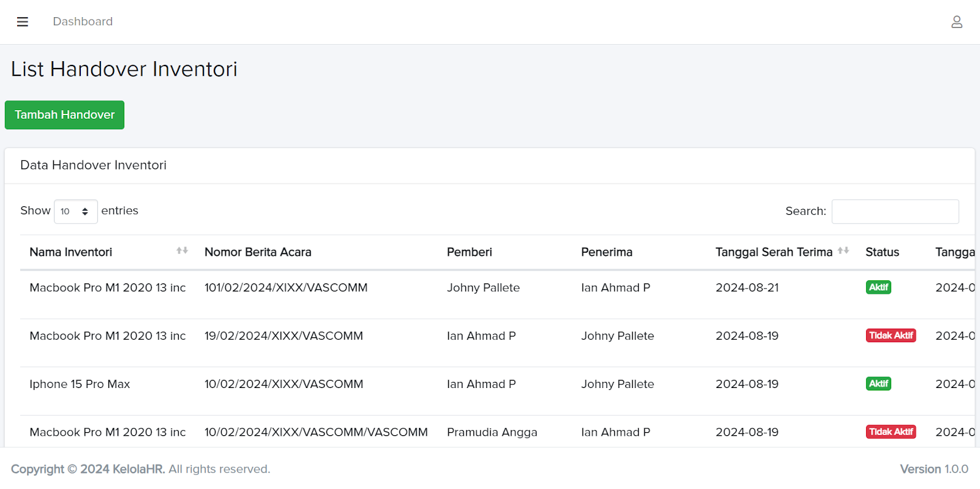Viewport: 980px width, 489px height.
Task: Open the hamburger sidebar menu
Action: pyautogui.click(x=23, y=22)
